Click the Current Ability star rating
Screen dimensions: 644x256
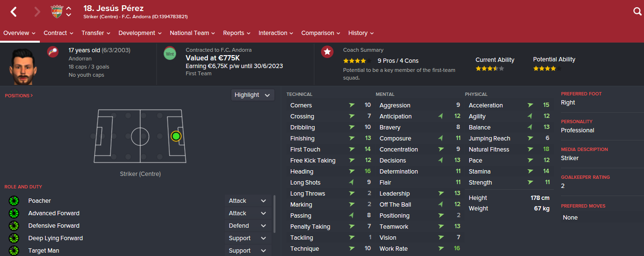pyautogui.click(x=489, y=69)
